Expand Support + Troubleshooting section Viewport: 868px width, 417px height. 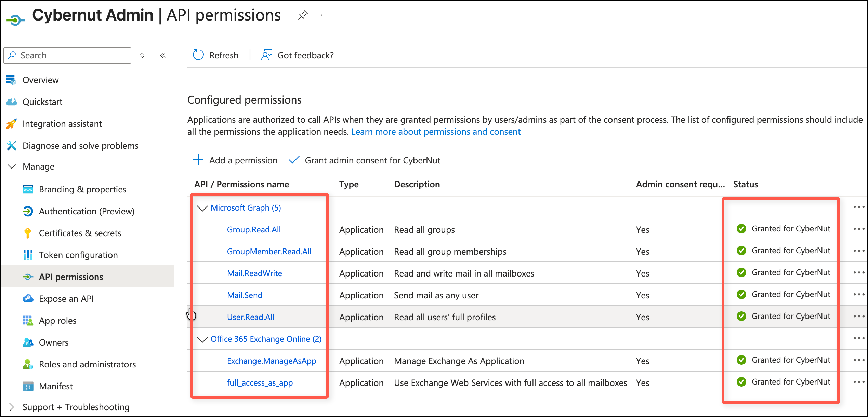[x=12, y=407]
